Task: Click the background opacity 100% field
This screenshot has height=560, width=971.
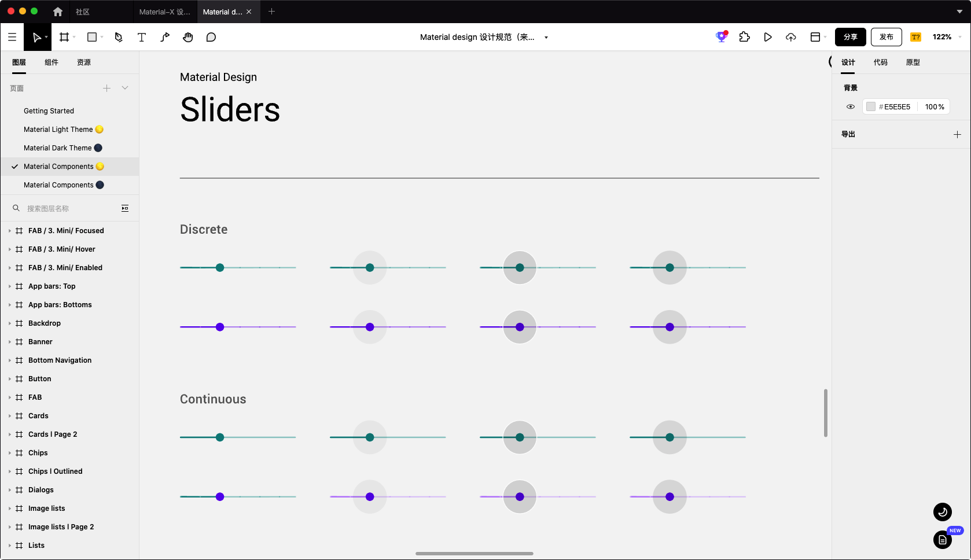Action: click(935, 106)
